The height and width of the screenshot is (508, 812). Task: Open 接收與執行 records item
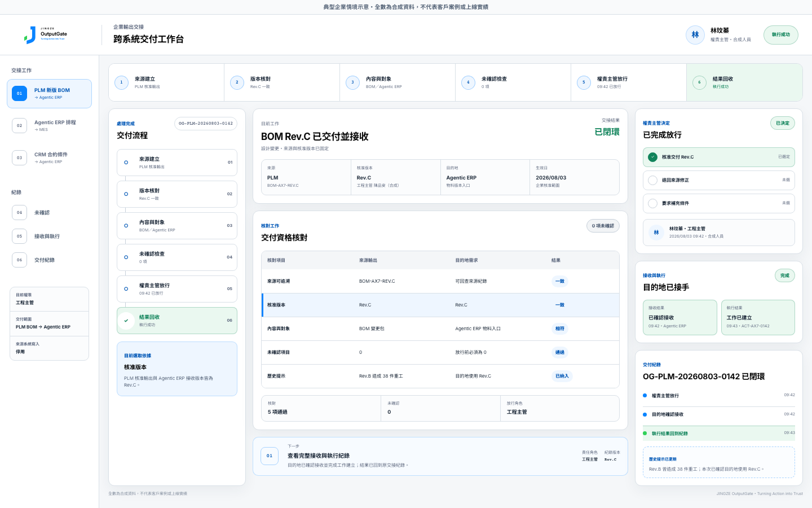tap(49, 237)
